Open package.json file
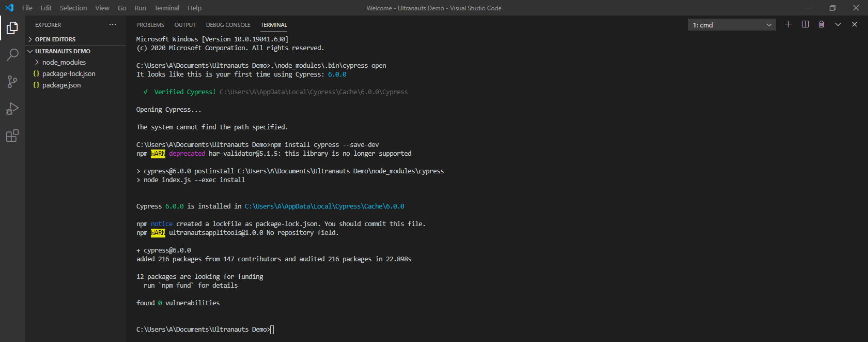 tap(75, 85)
